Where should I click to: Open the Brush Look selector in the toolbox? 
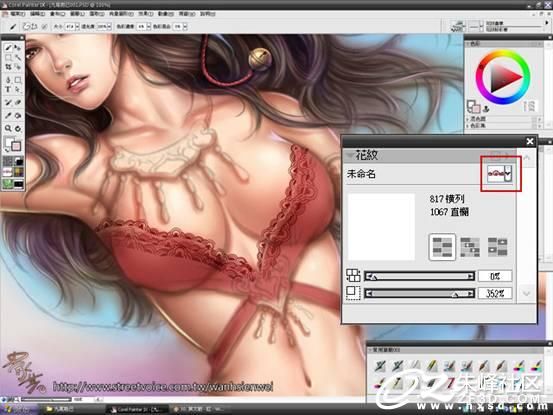point(8,184)
